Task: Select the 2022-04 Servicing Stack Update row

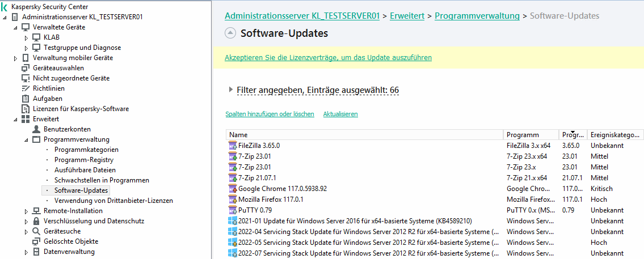Action: click(x=435, y=232)
